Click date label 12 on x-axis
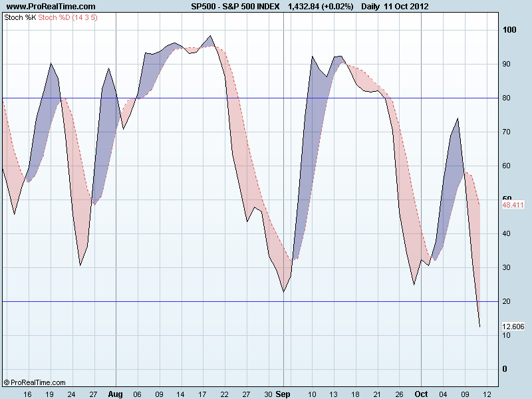Screen dimensions: 532x399 pos(487,394)
